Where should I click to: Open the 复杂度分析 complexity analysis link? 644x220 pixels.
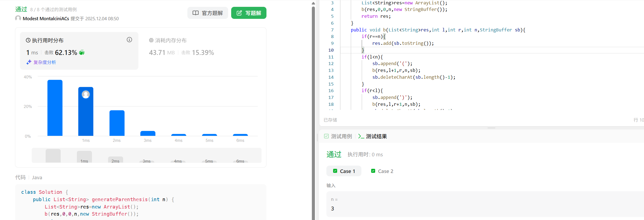45,62
